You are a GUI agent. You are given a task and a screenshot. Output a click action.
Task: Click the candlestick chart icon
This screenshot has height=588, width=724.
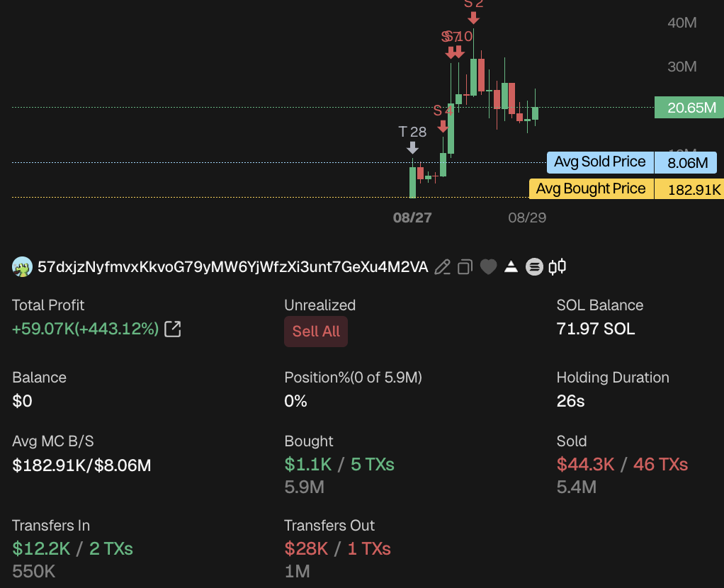(558, 267)
